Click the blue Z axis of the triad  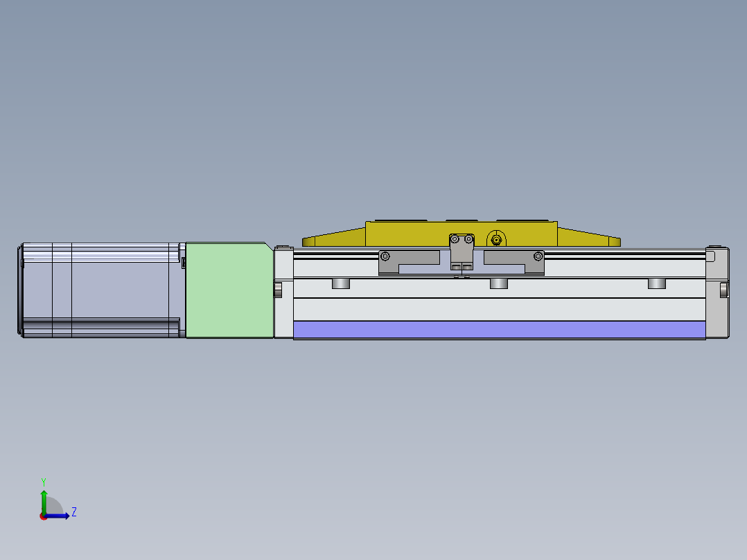click(57, 516)
